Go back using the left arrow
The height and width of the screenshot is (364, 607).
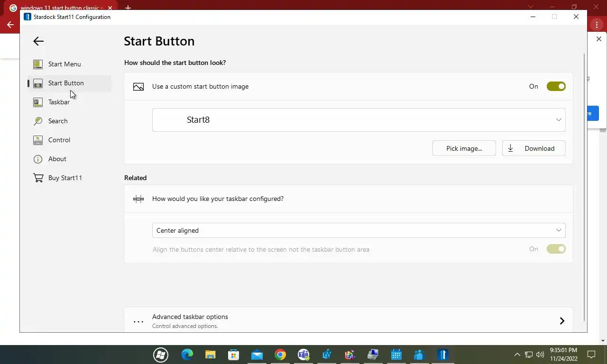tap(38, 41)
